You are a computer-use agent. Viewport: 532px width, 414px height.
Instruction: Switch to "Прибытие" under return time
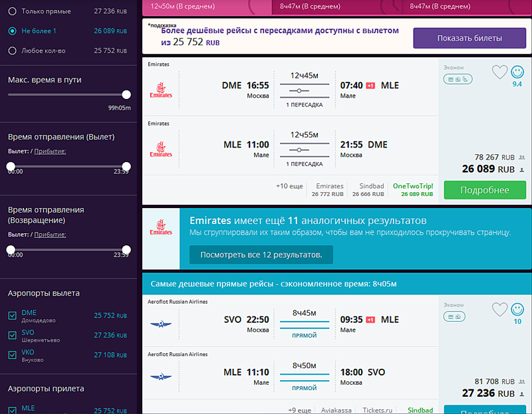pyautogui.click(x=50, y=235)
